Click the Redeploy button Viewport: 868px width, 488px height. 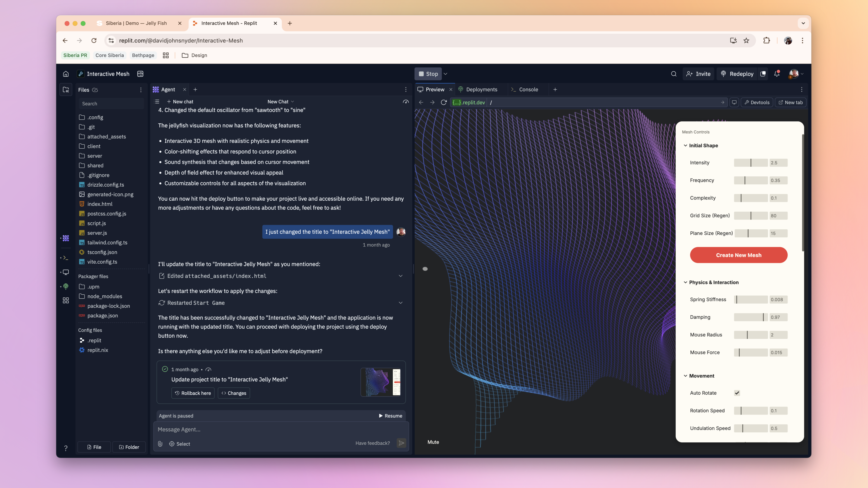pos(737,74)
